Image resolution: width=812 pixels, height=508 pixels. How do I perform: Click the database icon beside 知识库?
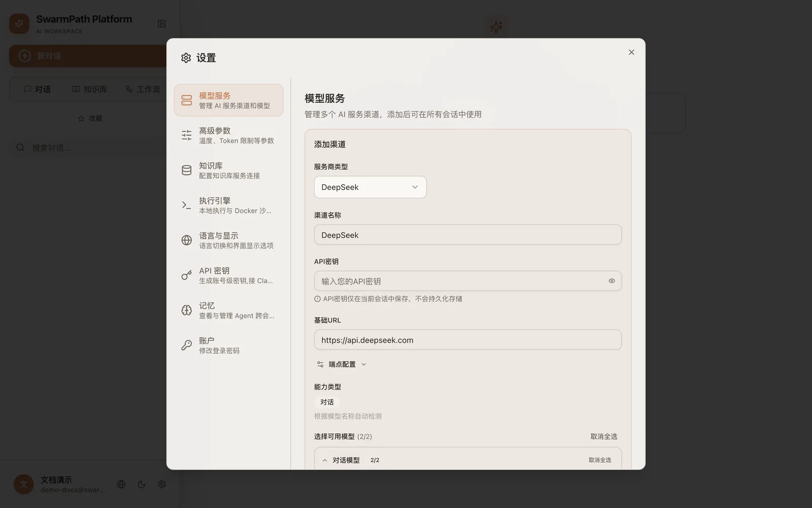coord(187,170)
